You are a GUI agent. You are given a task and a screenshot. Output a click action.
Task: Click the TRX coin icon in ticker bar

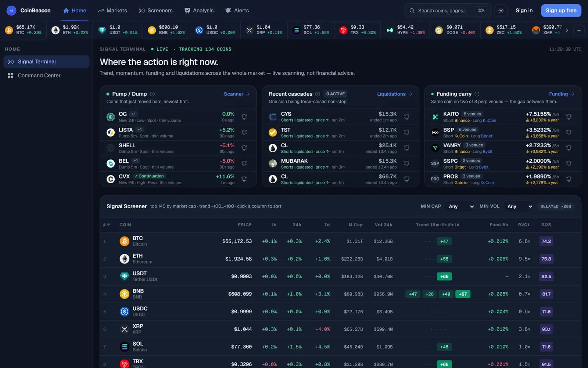tap(343, 30)
